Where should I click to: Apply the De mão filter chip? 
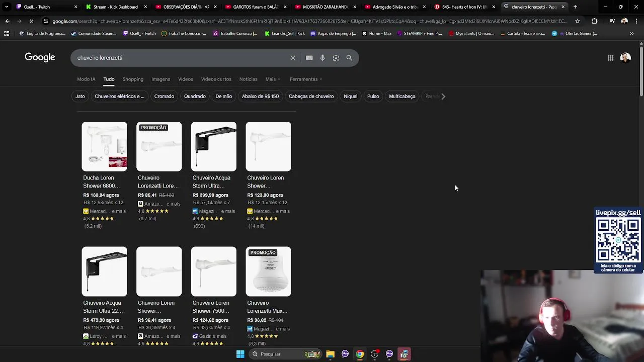point(223,96)
